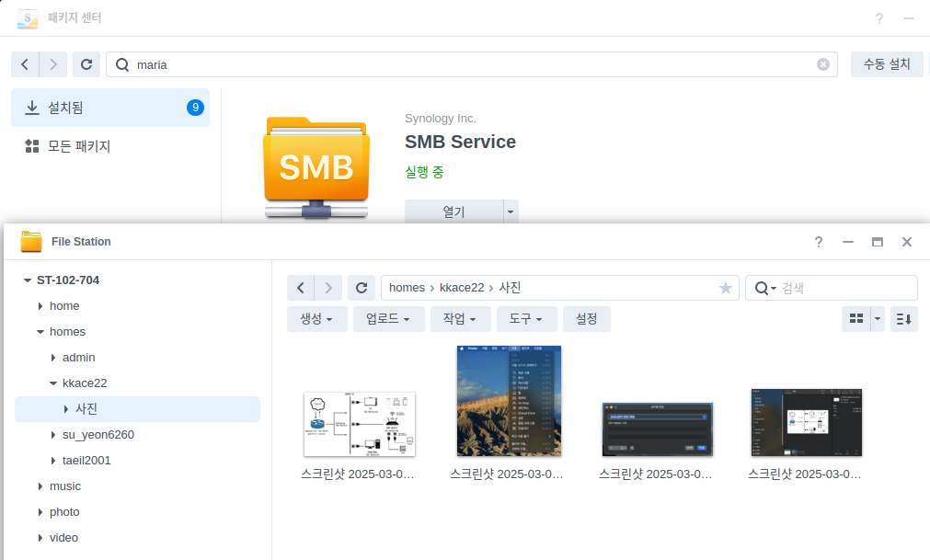This screenshot has width=930, height=560.
Task: Minimize the Package Center window
Action: point(908,18)
